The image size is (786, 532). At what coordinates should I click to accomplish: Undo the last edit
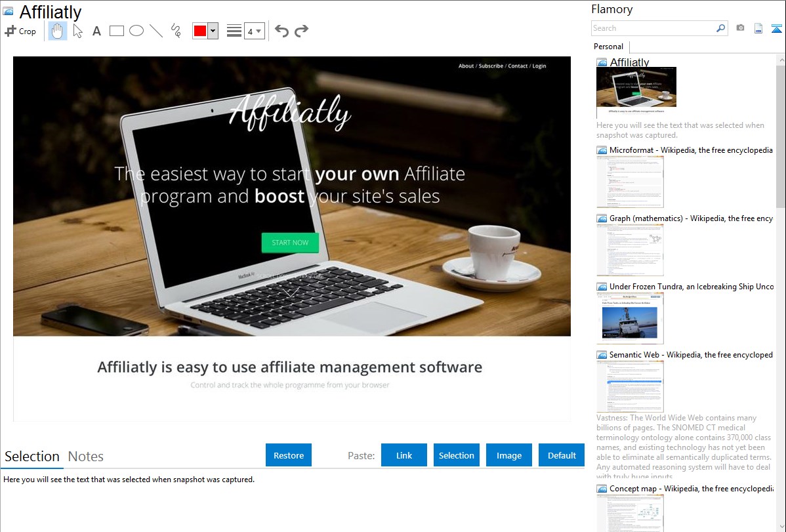(281, 31)
